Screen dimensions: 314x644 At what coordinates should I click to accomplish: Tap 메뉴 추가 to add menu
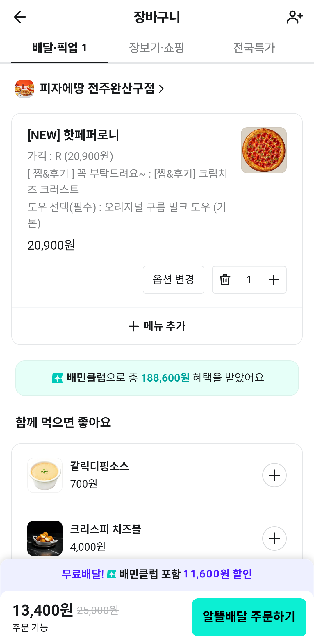[157, 326]
